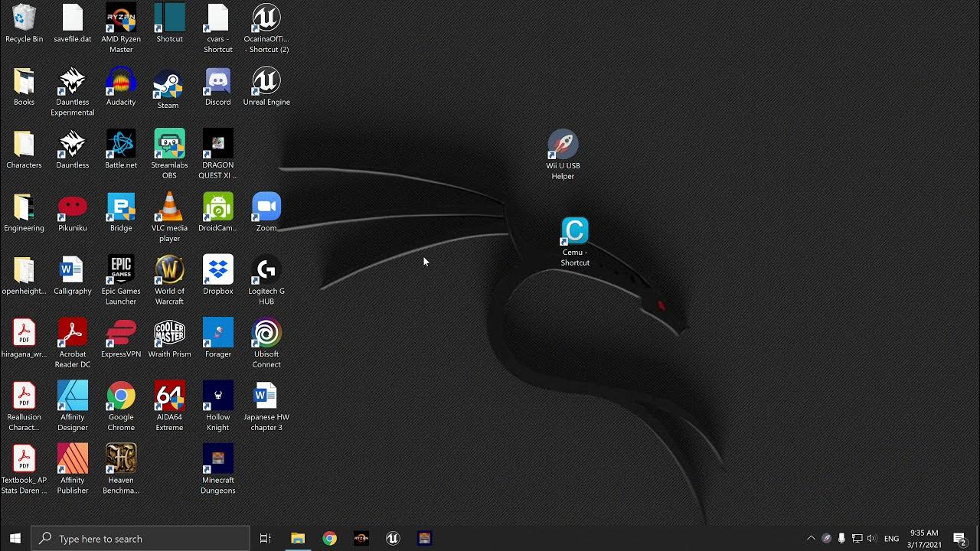
Task: Select OcarinaOfTime Shortcut (2) icon
Action: (266, 29)
